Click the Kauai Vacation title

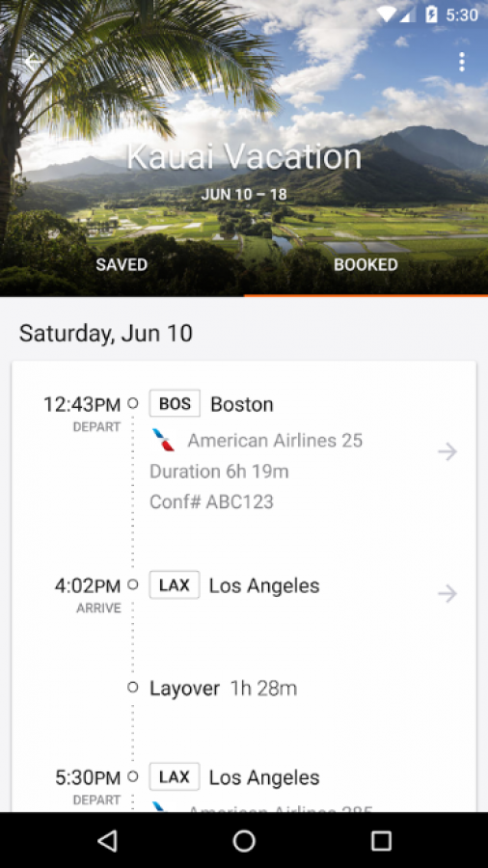[244, 156]
